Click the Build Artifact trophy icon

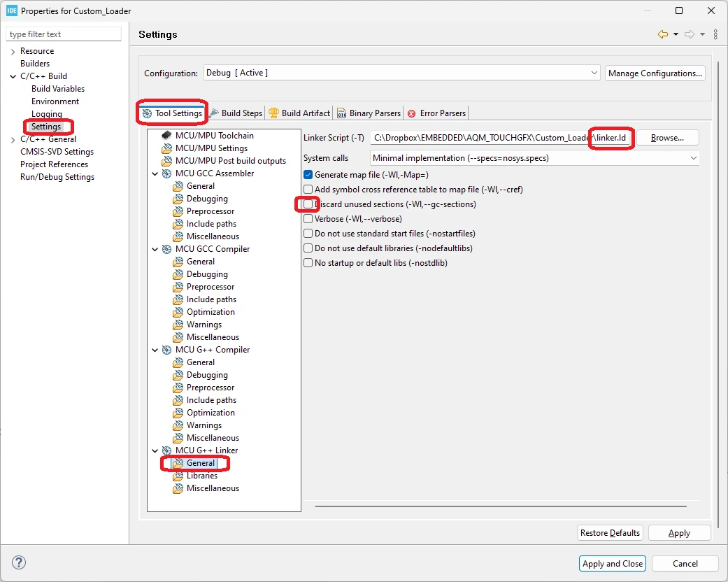pos(273,113)
